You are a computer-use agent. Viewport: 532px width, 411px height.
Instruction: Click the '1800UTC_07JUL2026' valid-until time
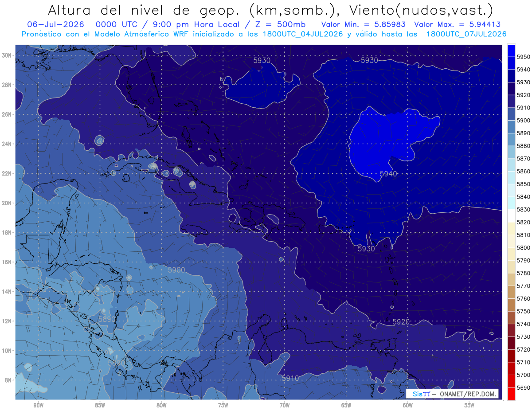(x=466, y=34)
